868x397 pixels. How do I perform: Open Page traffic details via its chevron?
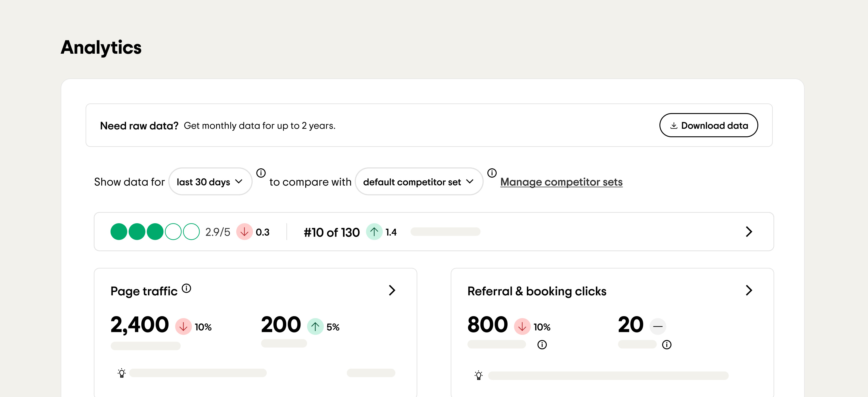(392, 291)
